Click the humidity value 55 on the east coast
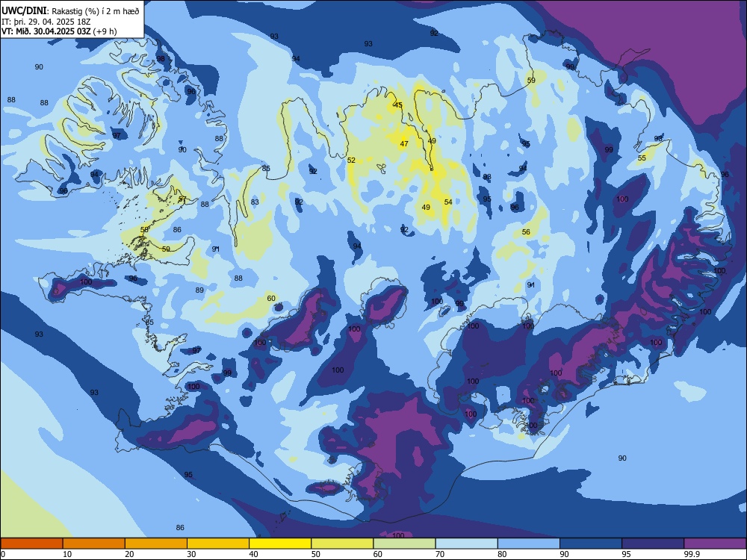The width and height of the screenshot is (747, 560). coord(642,158)
